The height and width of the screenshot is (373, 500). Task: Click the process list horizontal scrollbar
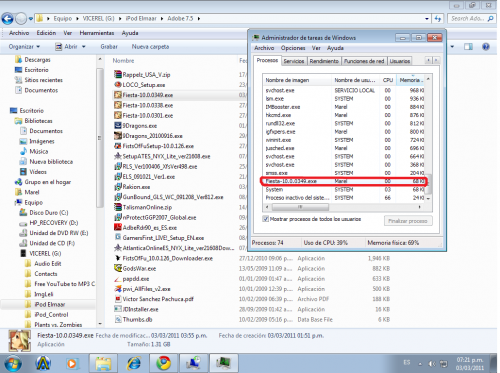click(342, 207)
